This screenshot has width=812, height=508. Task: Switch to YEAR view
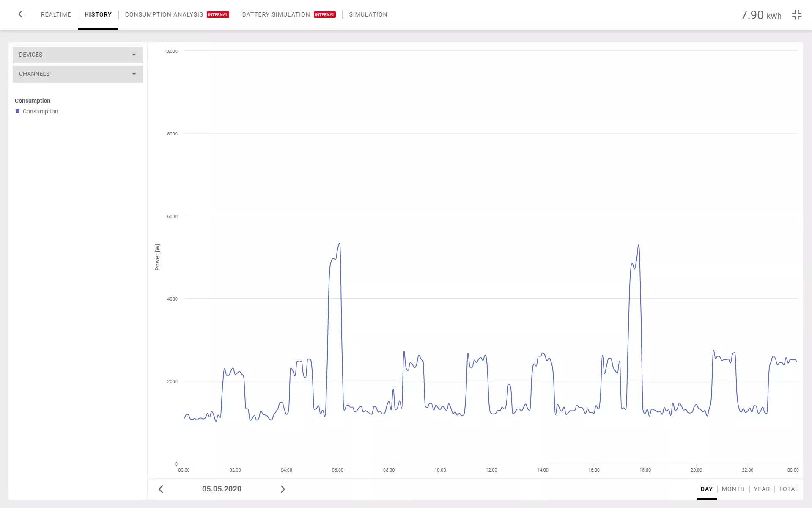[762, 489]
